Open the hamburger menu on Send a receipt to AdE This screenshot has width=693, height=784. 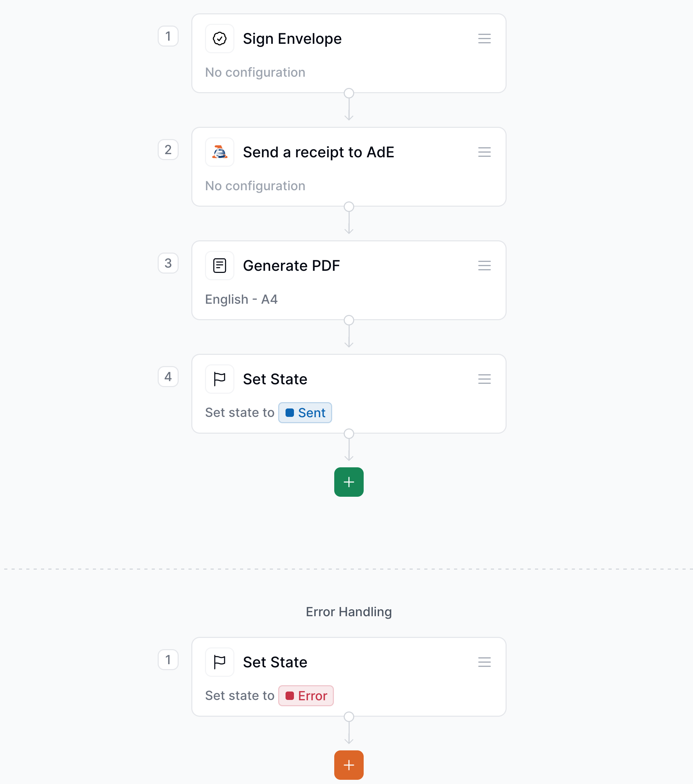click(484, 152)
